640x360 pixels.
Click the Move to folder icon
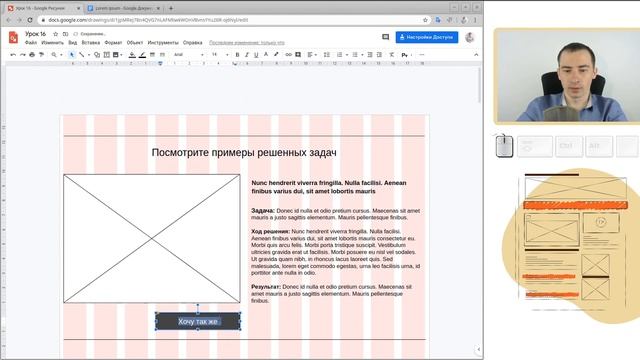[65, 34]
